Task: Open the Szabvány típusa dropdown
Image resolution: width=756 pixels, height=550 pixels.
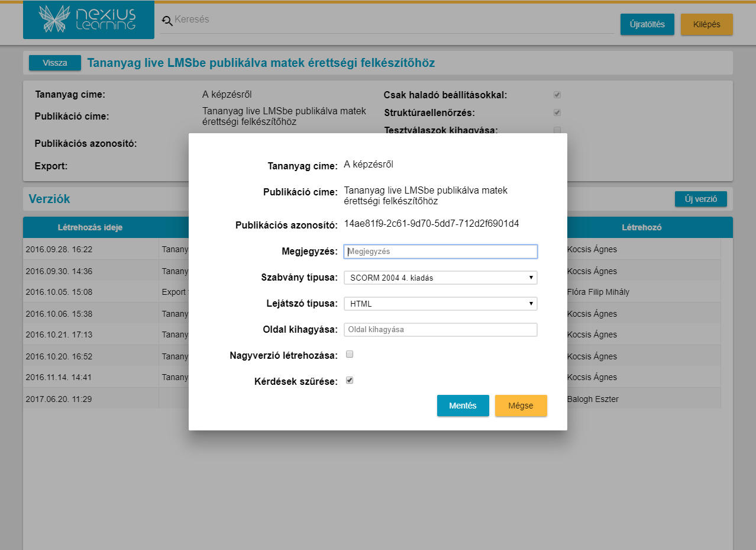Action: point(440,278)
